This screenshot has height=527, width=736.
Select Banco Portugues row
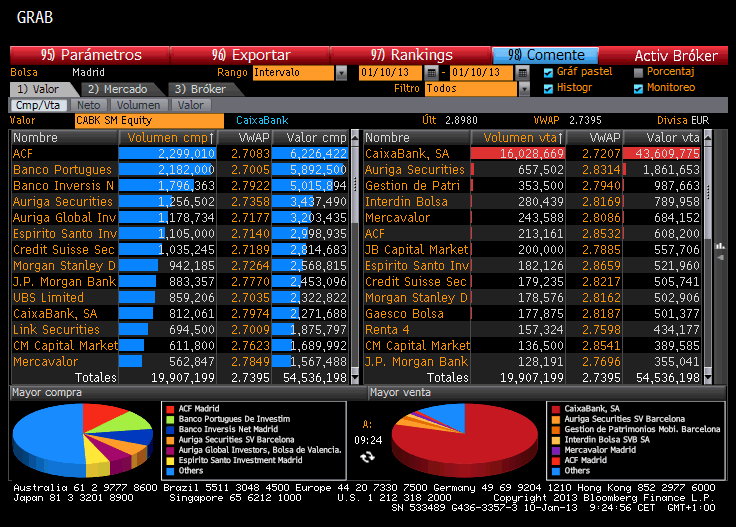(x=180, y=169)
